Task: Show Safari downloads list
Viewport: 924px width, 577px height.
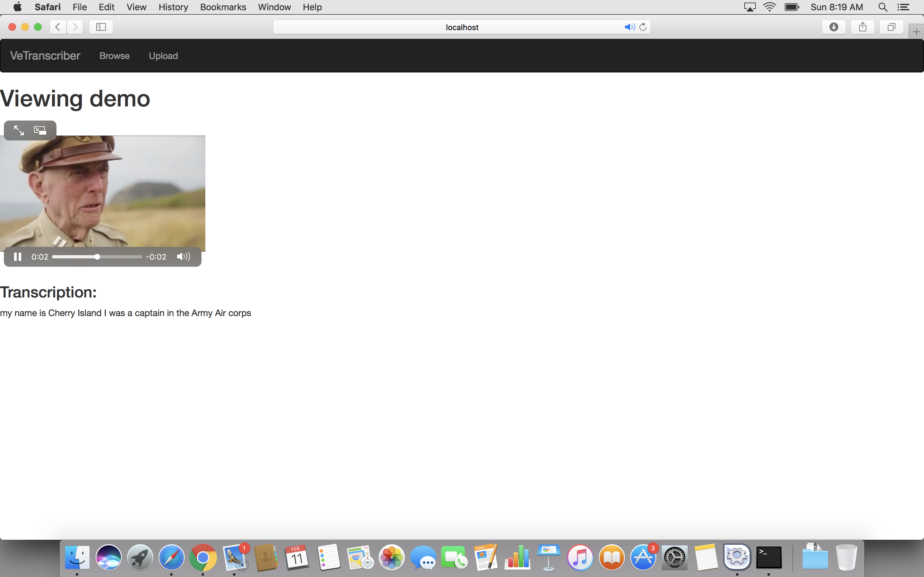Action: [x=834, y=27]
